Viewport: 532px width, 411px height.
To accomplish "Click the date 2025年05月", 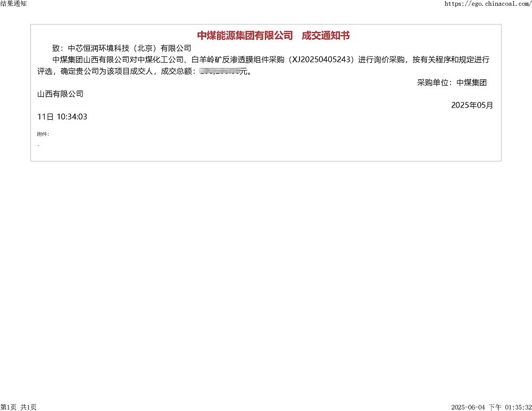I will tap(472, 105).
